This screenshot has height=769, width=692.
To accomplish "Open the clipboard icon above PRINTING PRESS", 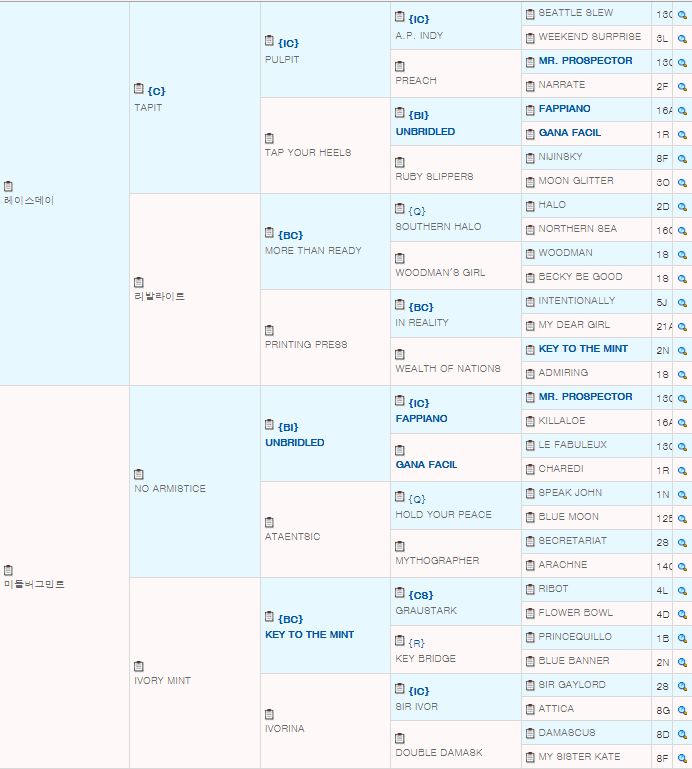I will click(x=269, y=331).
